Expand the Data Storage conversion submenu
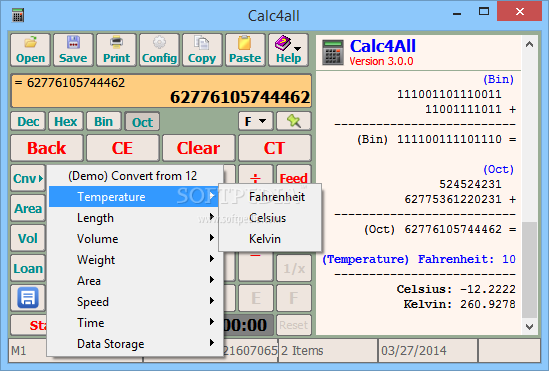This screenshot has height=371, width=549. (x=135, y=344)
